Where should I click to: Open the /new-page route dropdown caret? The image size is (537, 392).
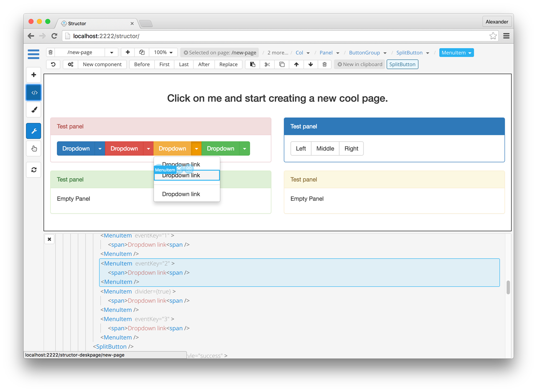click(x=112, y=53)
